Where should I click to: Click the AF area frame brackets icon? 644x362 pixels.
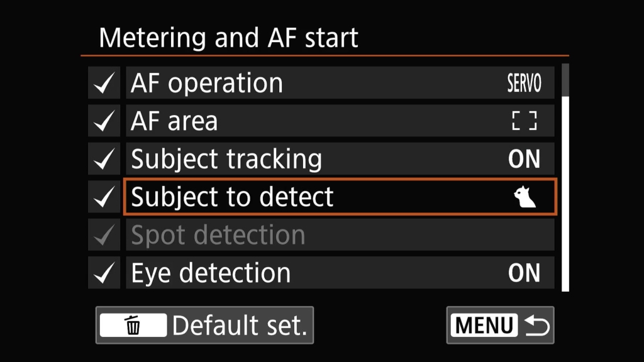[525, 121]
